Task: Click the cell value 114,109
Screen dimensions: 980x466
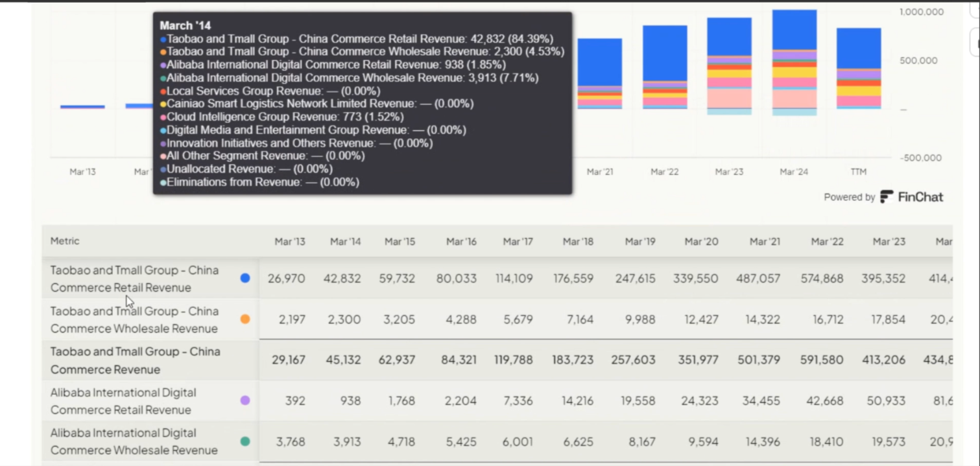Action: 514,279
